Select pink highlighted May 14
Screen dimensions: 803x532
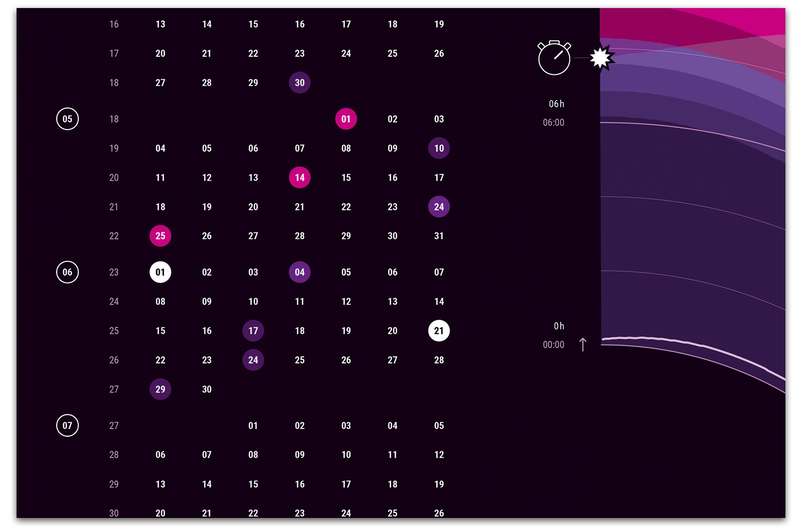tap(300, 178)
